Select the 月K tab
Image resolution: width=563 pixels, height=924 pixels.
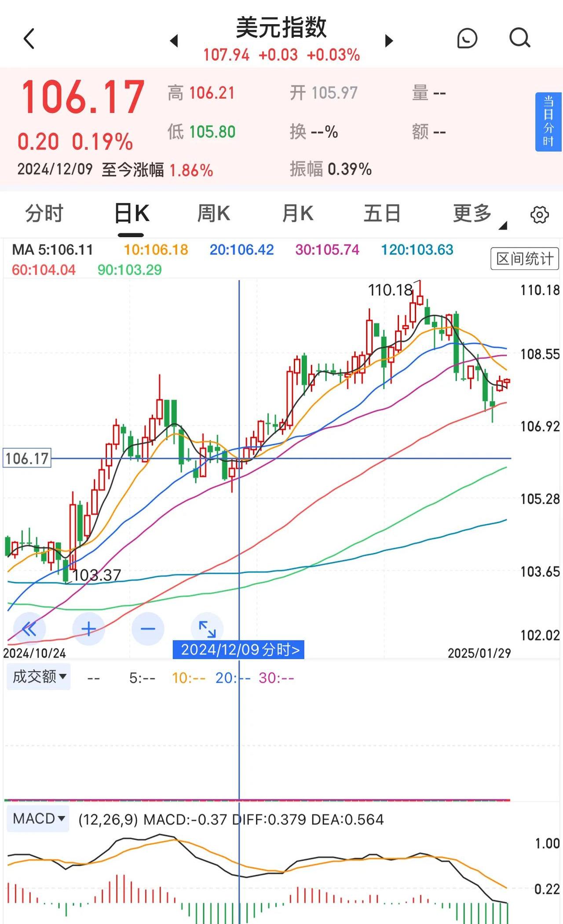point(298,214)
